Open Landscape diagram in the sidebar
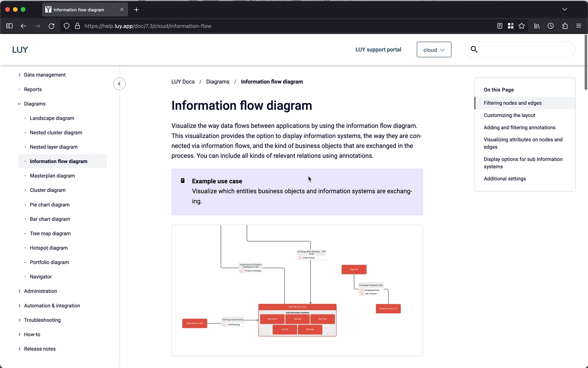 (52, 118)
